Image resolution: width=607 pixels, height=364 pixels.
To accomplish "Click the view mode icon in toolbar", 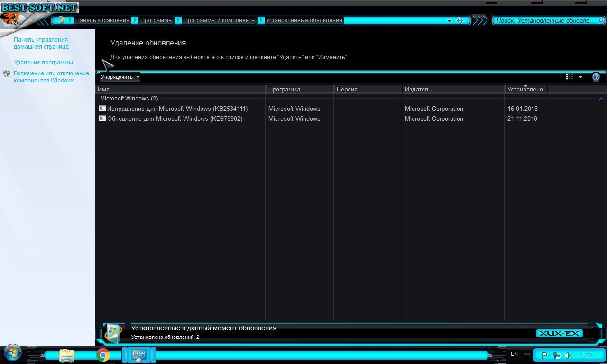I will [570, 77].
